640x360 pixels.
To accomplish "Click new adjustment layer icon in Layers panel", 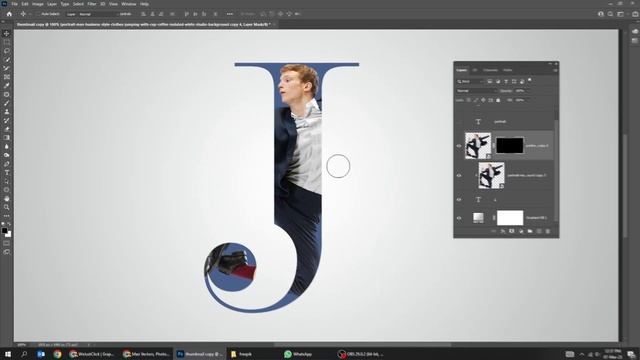I will coord(521,231).
